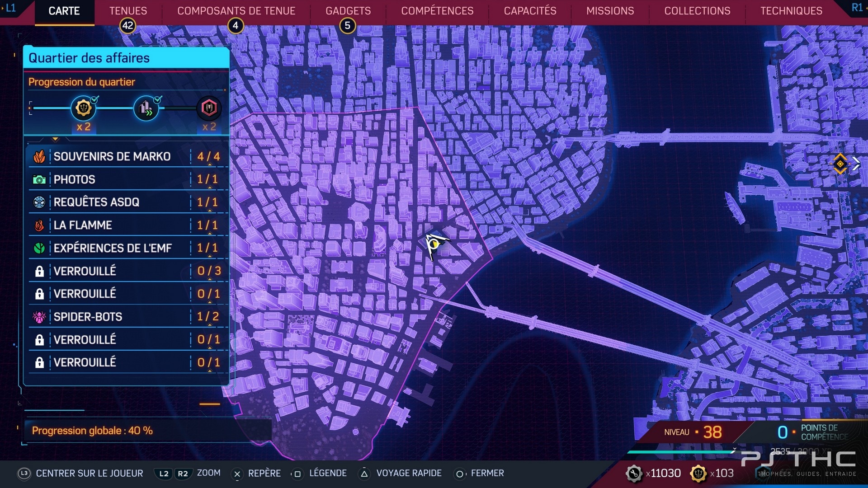Viewport: 868px width, 488px height.
Task: Click the Photos camera icon
Action: (x=39, y=180)
